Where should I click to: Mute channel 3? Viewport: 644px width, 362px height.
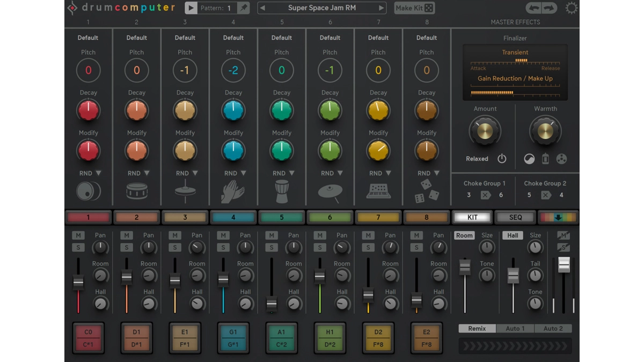coord(174,235)
